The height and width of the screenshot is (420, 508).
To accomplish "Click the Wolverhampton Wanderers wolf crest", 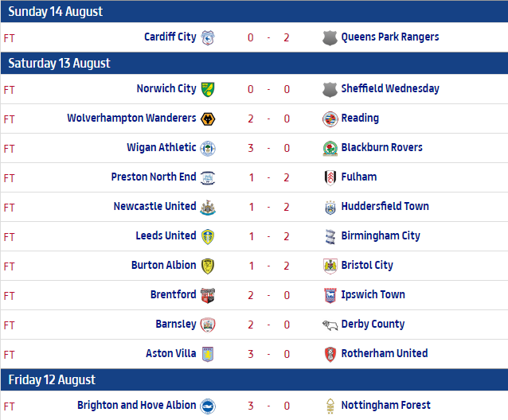I will 208,119.
